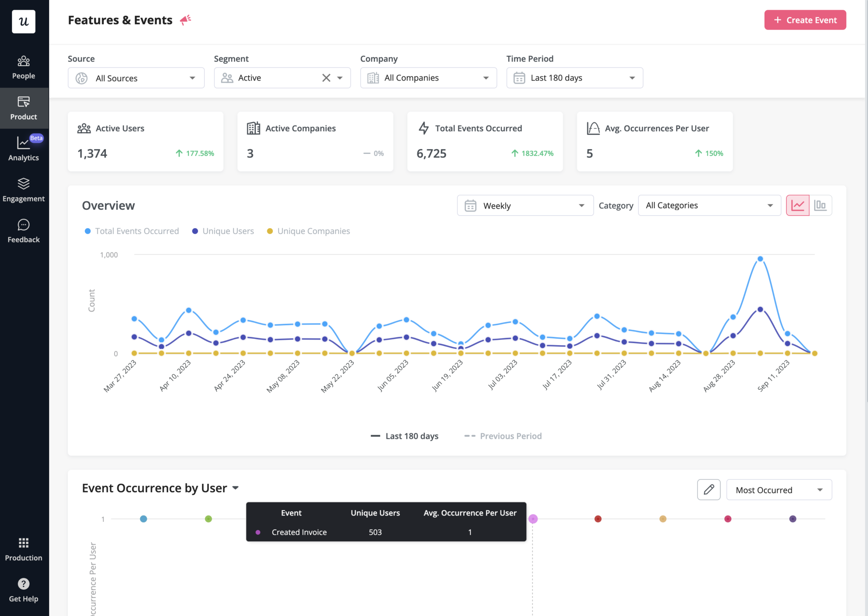This screenshot has height=616, width=868.
Task: Click the Production grid icon at bottom
Action: 23,549
